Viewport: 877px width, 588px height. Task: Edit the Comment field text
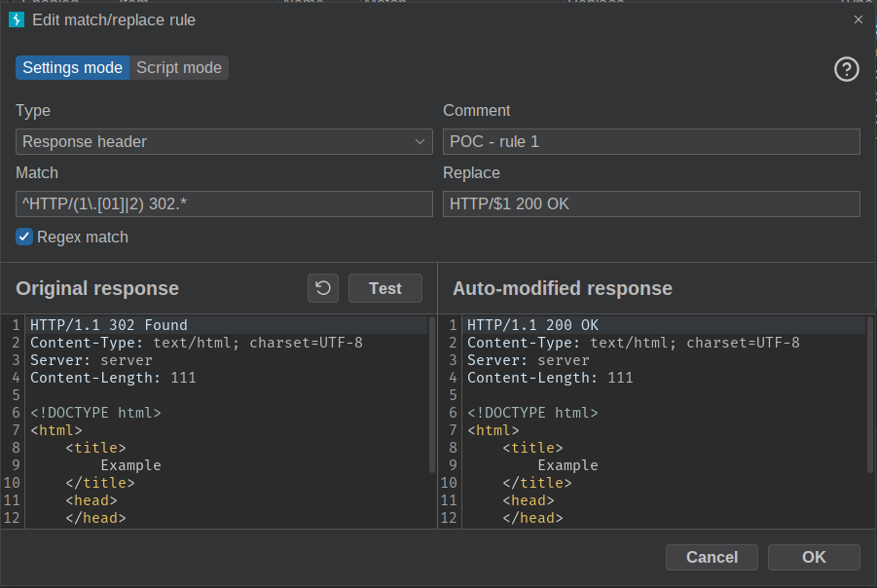651,141
